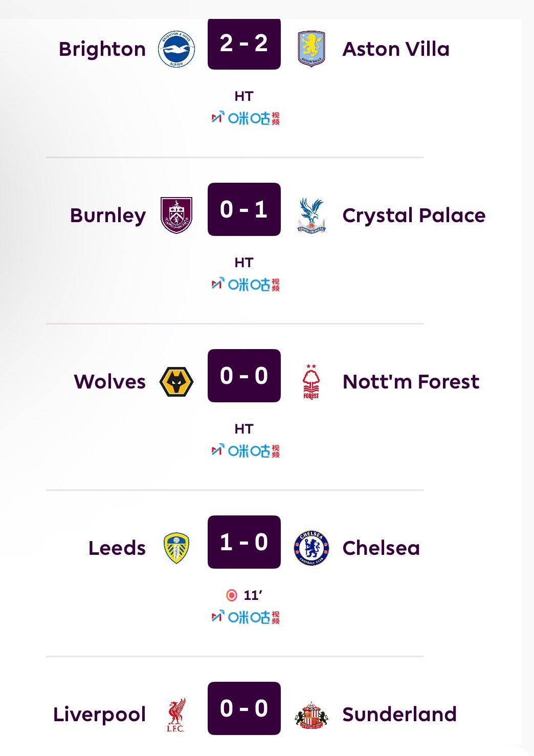Click the Brighton club crest
The width and height of the screenshot is (534, 756).
(176, 49)
